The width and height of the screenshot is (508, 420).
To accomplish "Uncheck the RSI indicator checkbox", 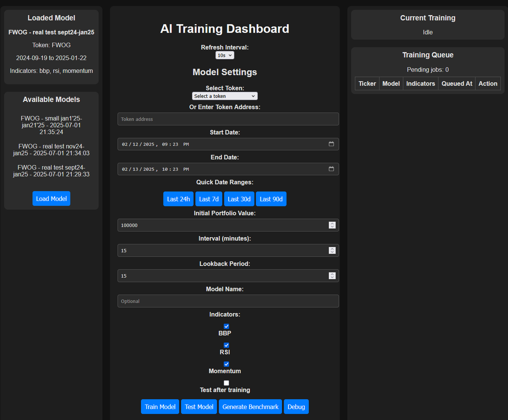I will click(226, 345).
